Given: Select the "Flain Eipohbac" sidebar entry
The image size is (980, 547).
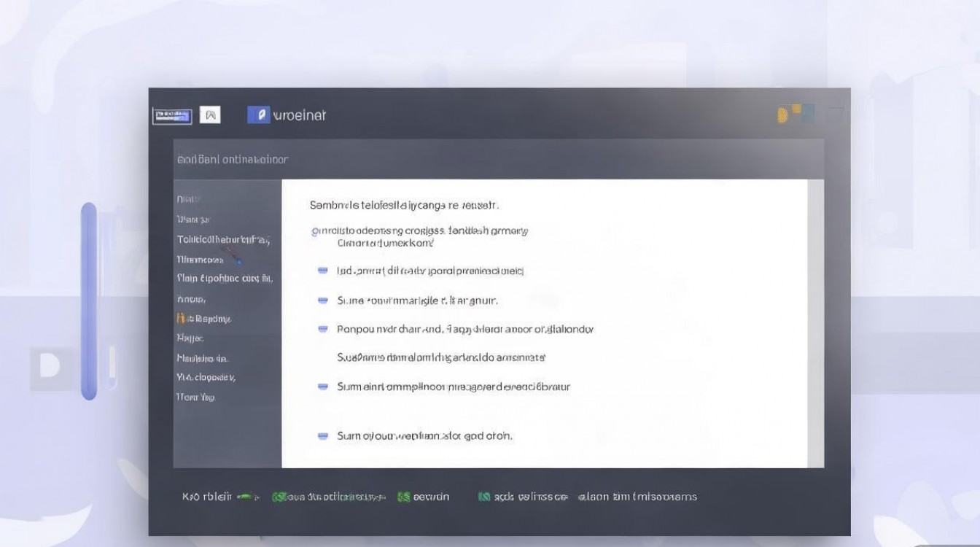Looking at the screenshot, I should click(224, 278).
